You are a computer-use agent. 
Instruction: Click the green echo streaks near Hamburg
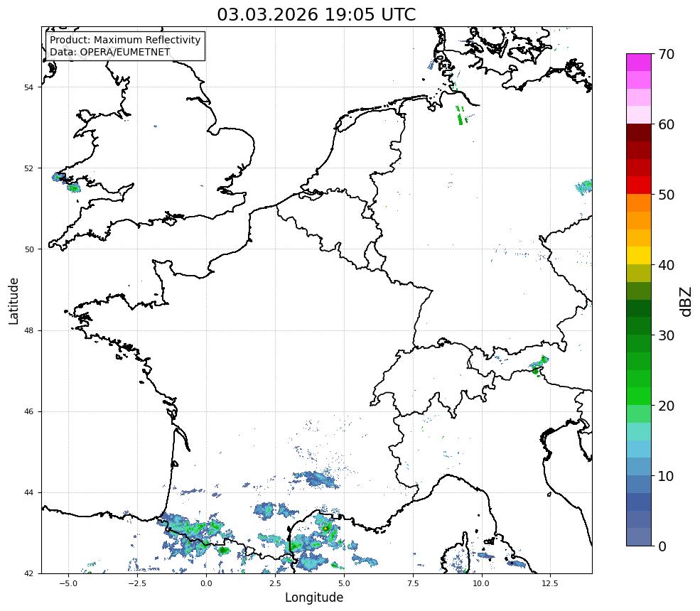click(461, 116)
